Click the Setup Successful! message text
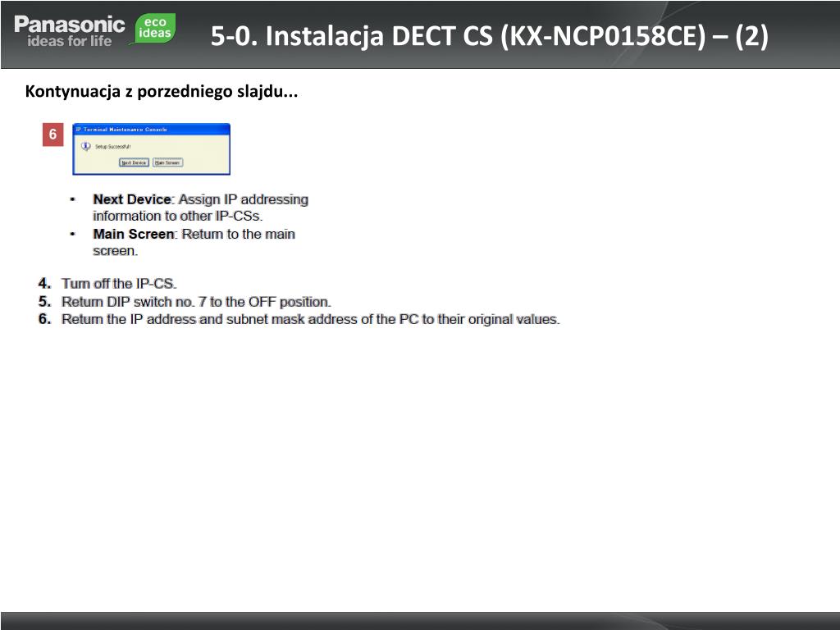This screenshot has height=630, width=840. [113, 146]
